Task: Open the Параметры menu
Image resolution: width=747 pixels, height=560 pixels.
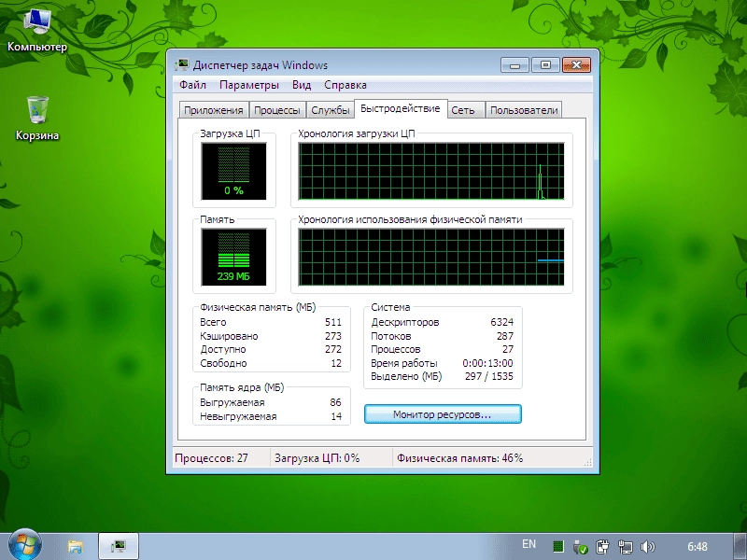Action: [249, 85]
